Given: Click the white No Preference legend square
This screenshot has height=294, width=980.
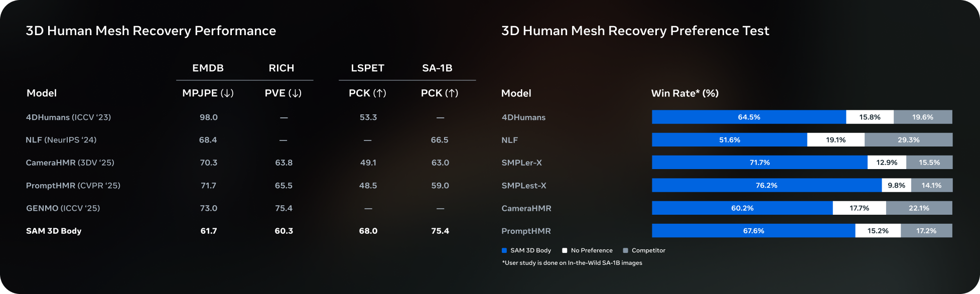Looking at the screenshot, I should coord(565,250).
